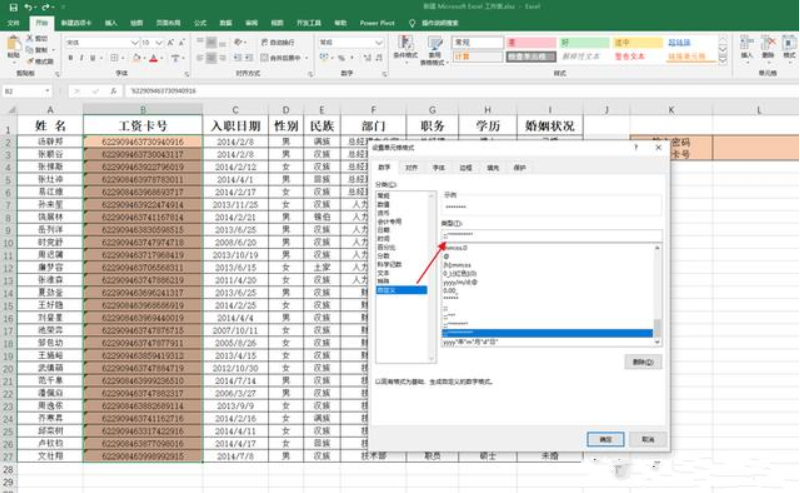Image resolution: width=800 pixels, height=493 pixels.
Task: Open the Power Pivot ribbon tab
Action: click(x=377, y=23)
